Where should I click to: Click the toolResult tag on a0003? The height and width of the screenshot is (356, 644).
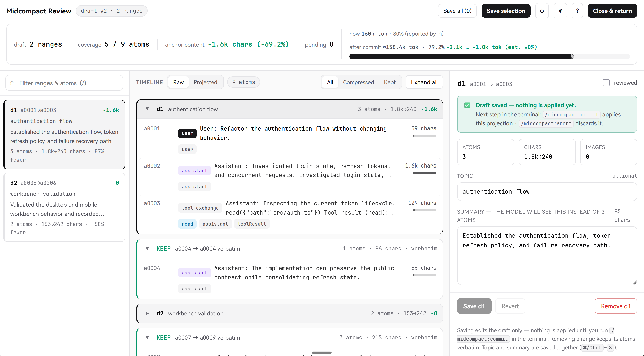pos(252,224)
